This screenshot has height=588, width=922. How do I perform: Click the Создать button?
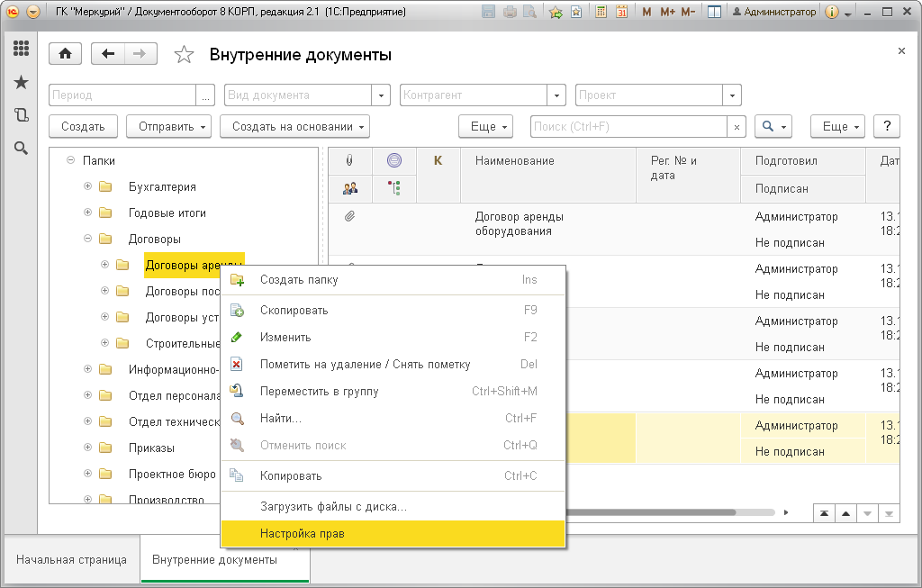pos(83,126)
